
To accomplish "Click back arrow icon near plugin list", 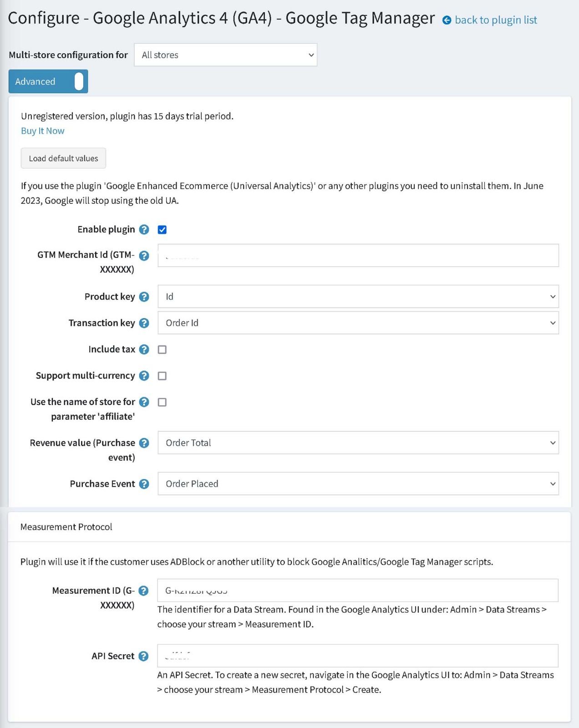I will click(x=447, y=20).
